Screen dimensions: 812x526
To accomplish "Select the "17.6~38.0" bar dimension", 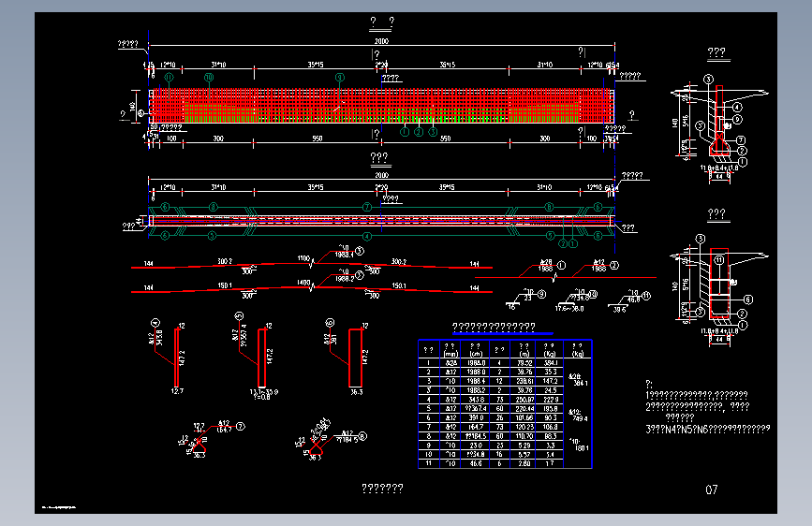I will pos(569,309).
